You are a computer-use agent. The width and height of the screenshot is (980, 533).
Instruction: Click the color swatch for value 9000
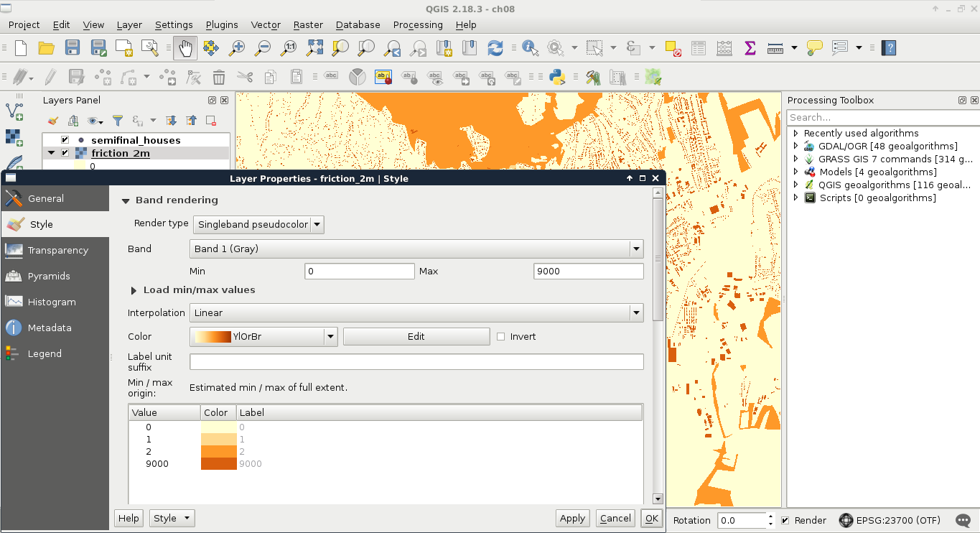click(218, 464)
